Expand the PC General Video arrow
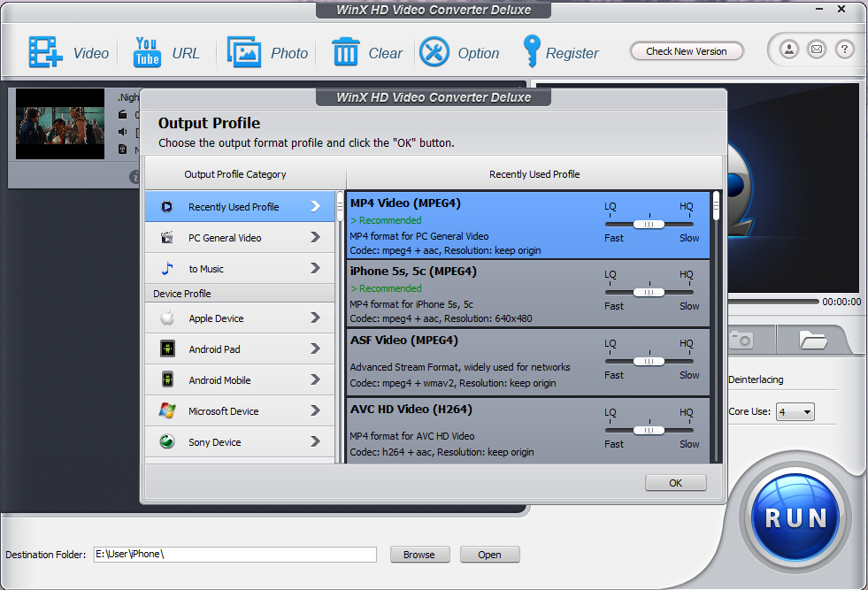 [315, 238]
